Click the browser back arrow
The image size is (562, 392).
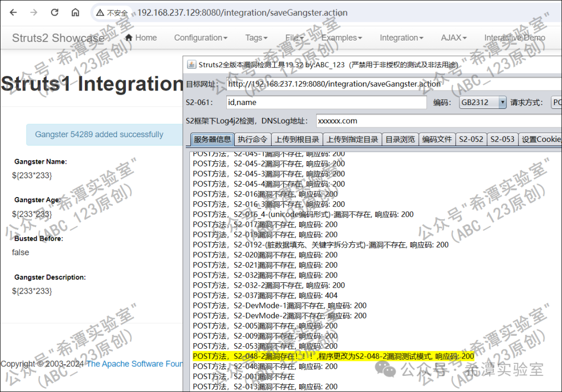coord(13,12)
